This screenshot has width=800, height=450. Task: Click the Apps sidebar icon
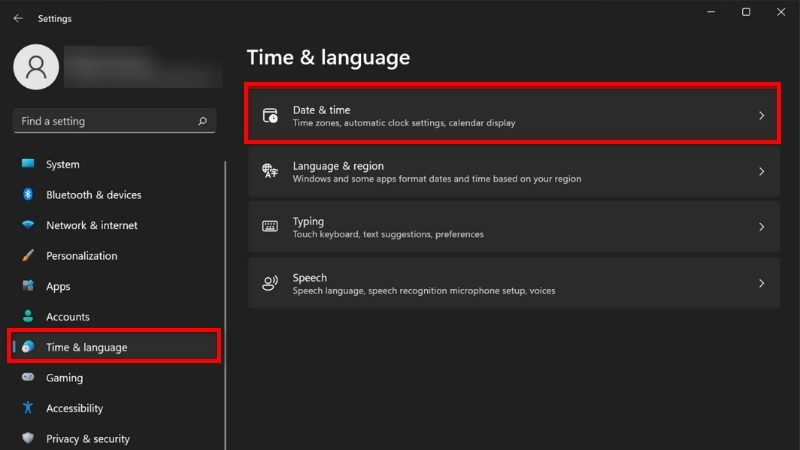(x=28, y=286)
